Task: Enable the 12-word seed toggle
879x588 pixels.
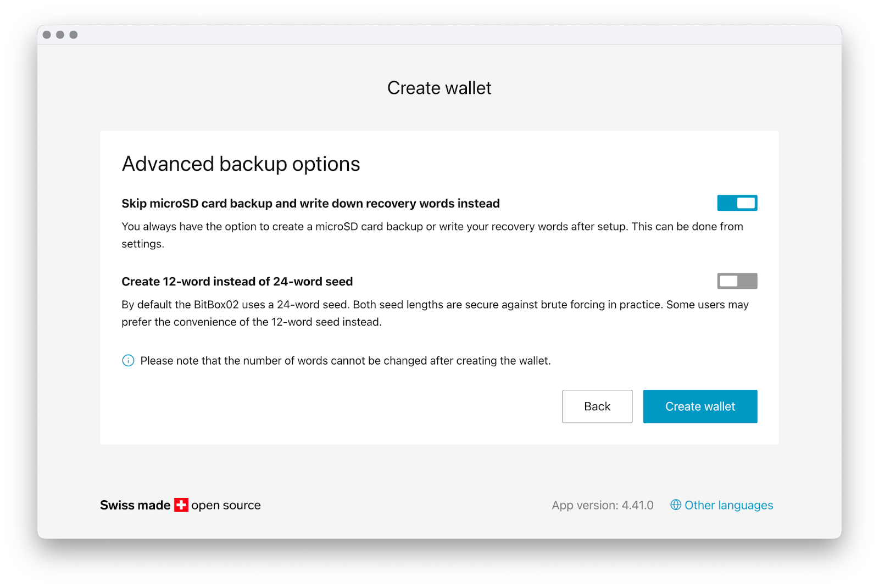Action: coord(737,281)
